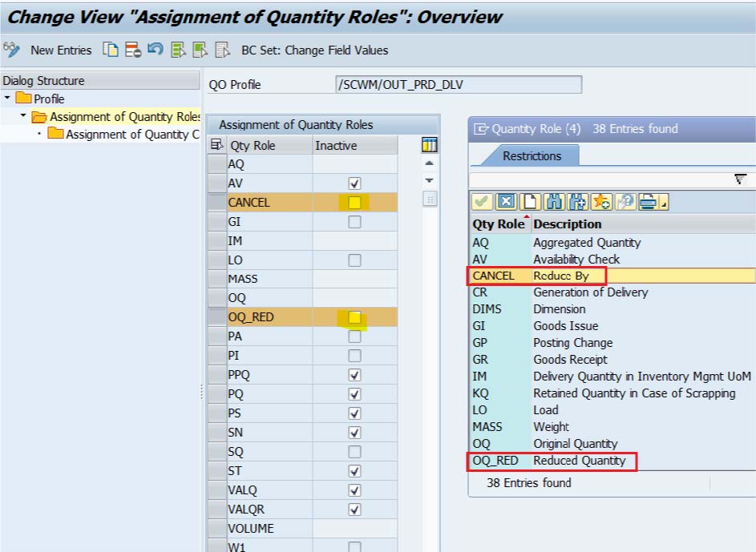This screenshot has height=552, width=756.
Task: Open table column configuration icon
Action: (x=430, y=145)
